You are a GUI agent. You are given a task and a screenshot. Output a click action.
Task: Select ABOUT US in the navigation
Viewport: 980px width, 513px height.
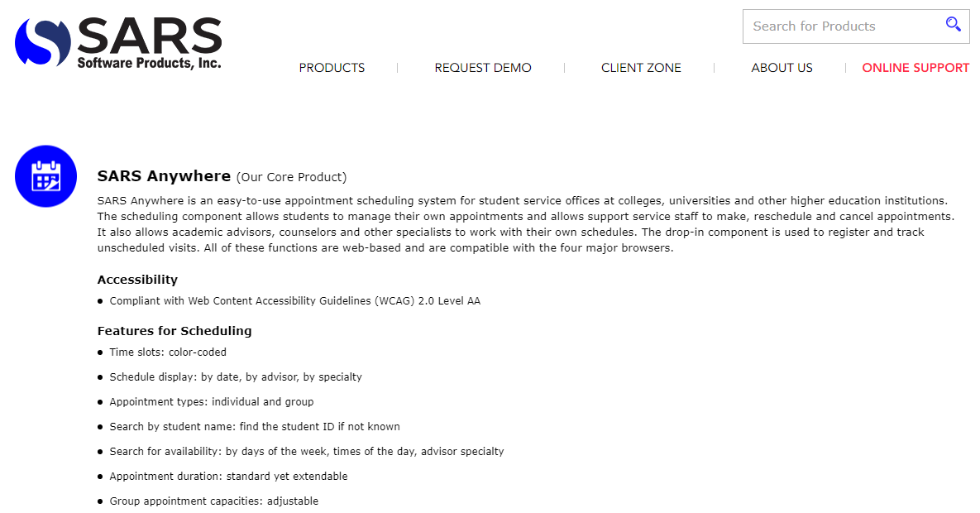782,68
